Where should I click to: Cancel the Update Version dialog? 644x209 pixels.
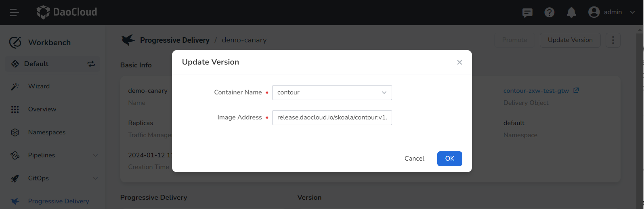[x=414, y=159]
